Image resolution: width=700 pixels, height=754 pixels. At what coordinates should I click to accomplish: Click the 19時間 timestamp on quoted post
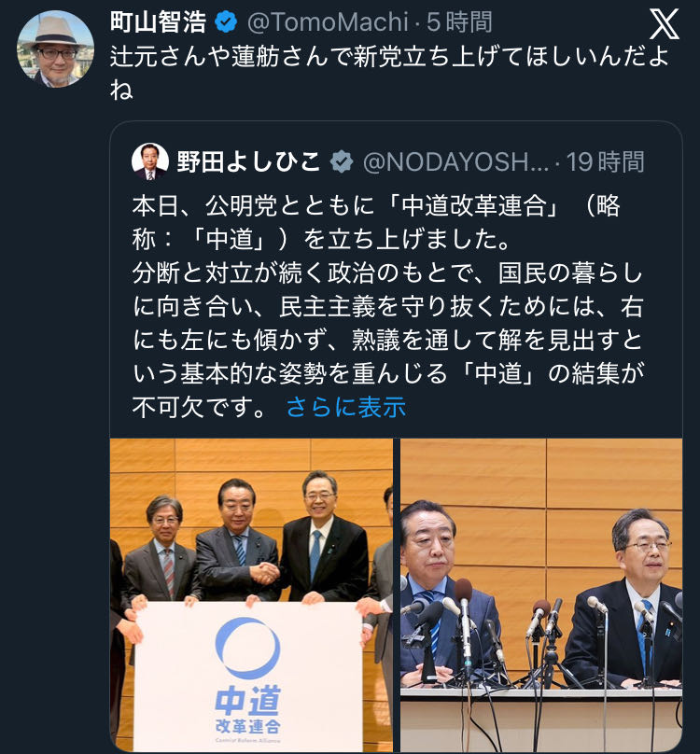[605, 161]
